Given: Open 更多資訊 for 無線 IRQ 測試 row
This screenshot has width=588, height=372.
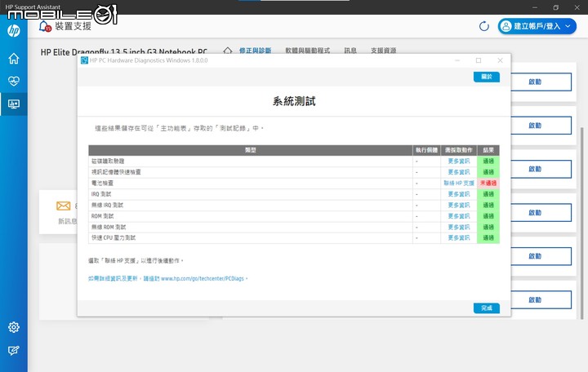Looking at the screenshot, I should pos(459,206).
